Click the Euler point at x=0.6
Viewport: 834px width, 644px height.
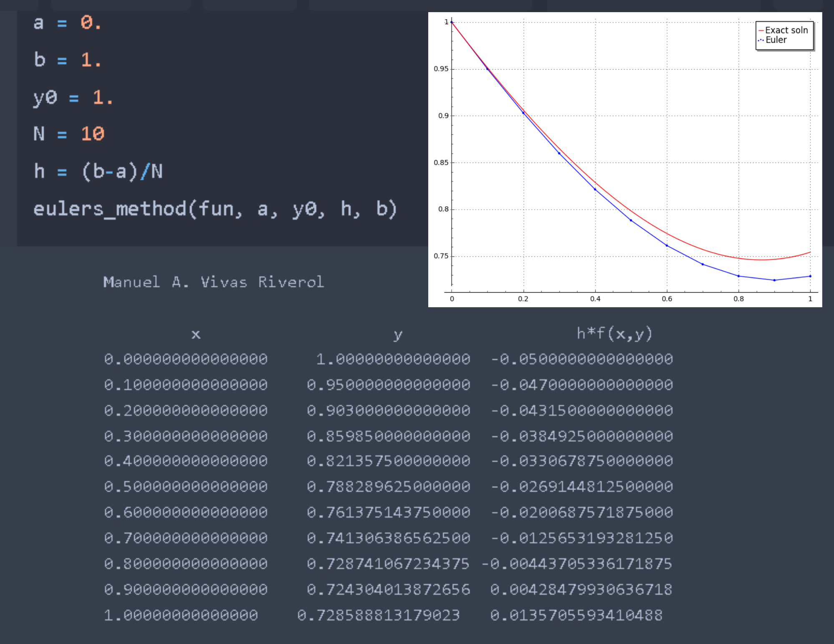click(667, 246)
